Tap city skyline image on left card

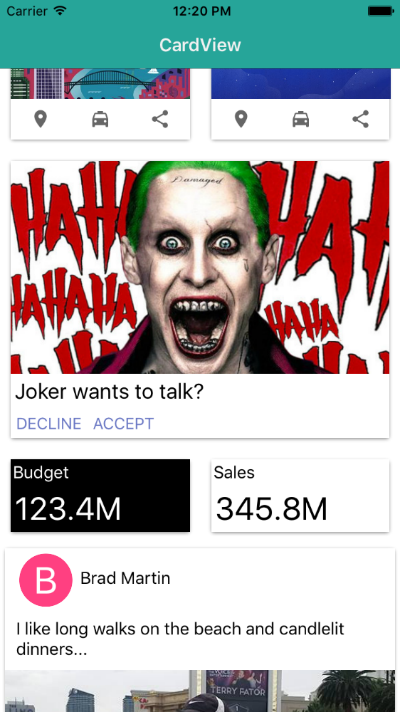[100, 84]
